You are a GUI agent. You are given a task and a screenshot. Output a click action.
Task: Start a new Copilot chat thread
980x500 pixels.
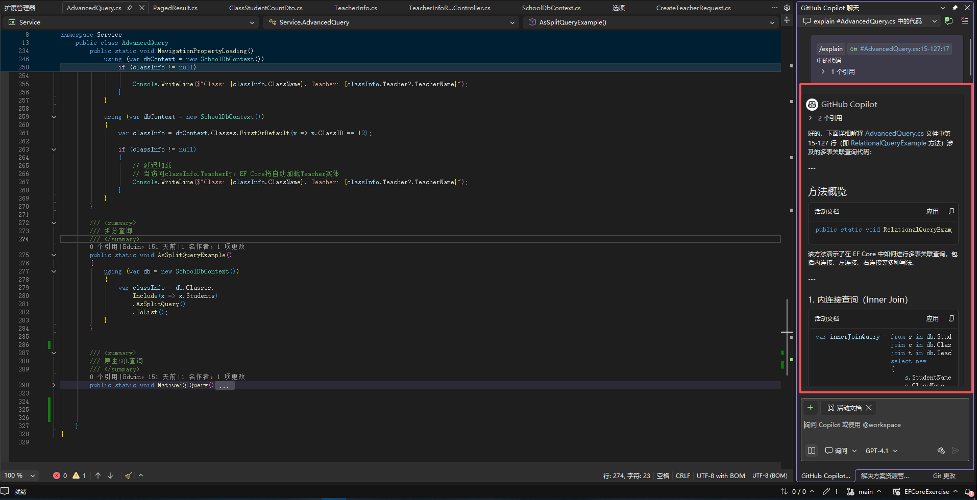(x=948, y=21)
